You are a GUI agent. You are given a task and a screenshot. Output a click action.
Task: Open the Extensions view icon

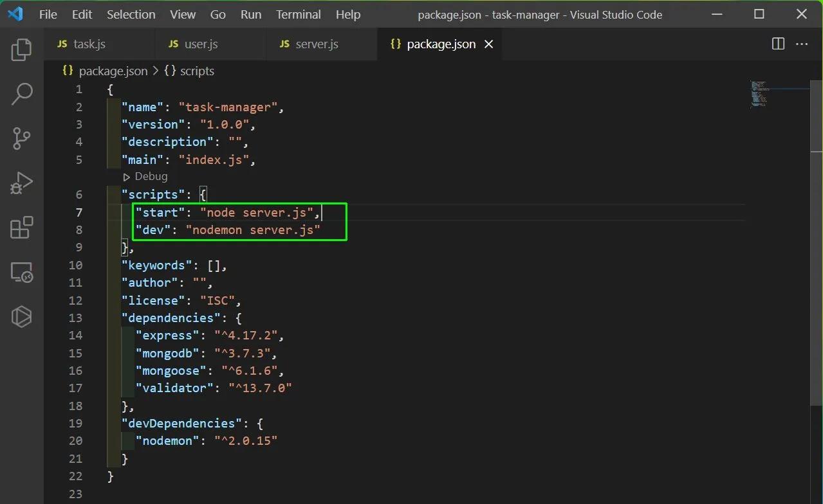[x=21, y=228]
